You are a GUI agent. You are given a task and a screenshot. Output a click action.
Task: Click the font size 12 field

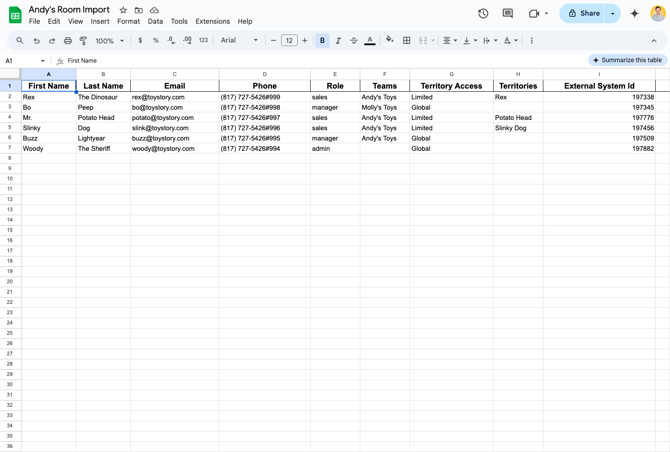[289, 41]
